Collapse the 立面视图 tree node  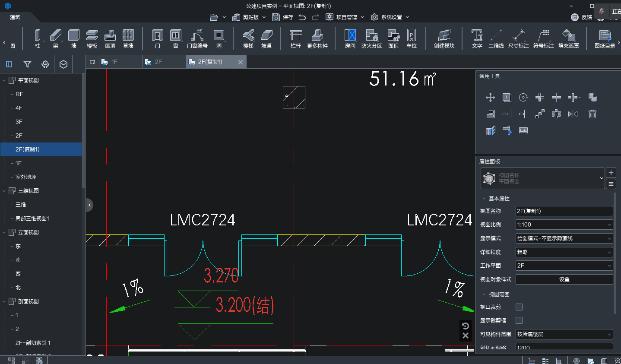(4, 232)
